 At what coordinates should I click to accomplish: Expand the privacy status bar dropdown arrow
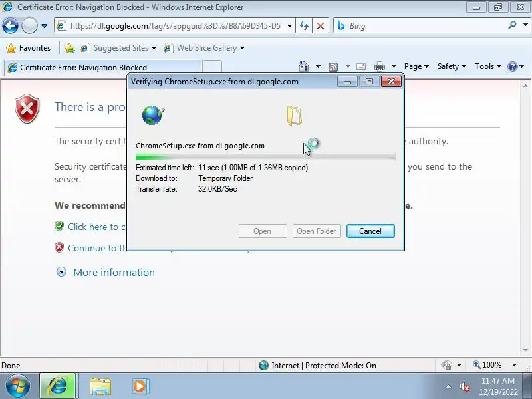pyautogui.click(x=459, y=365)
